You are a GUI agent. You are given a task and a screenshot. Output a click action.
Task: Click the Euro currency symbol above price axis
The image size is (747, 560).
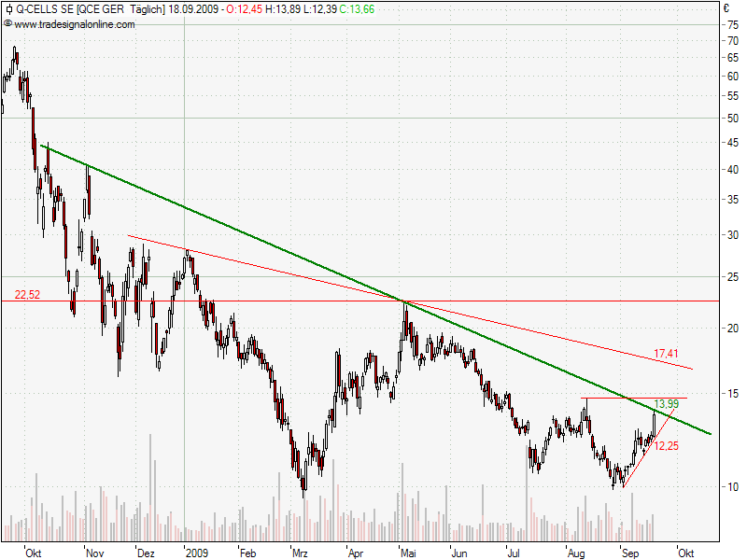click(x=726, y=8)
